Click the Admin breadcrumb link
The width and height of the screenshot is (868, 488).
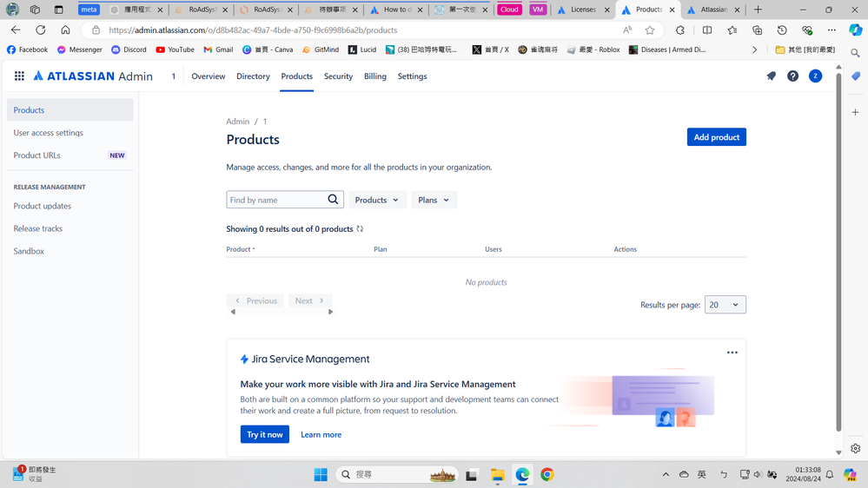(x=237, y=122)
